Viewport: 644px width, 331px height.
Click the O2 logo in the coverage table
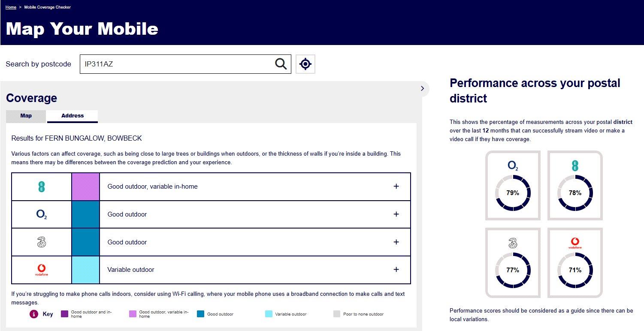pos(42,214)
